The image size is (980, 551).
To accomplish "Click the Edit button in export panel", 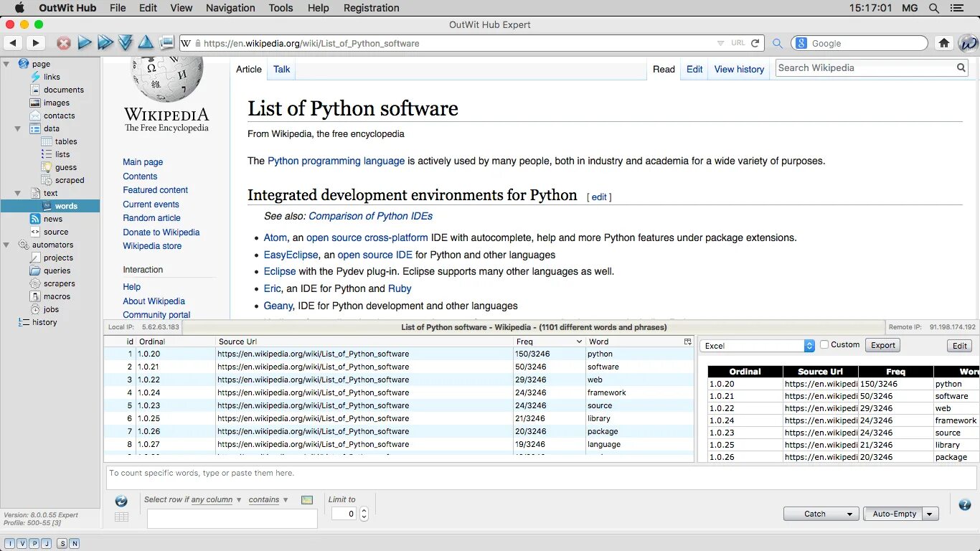I will [960, 346].
